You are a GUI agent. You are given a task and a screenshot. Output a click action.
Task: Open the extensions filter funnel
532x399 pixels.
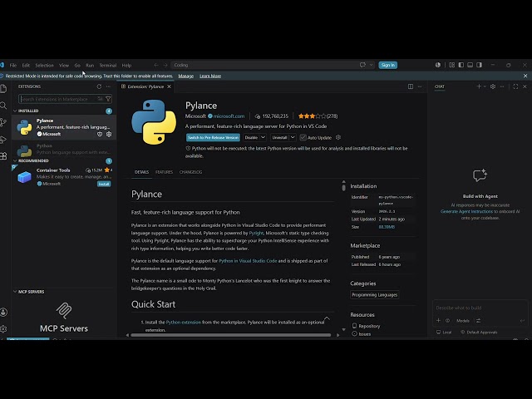tap(108, 99)
